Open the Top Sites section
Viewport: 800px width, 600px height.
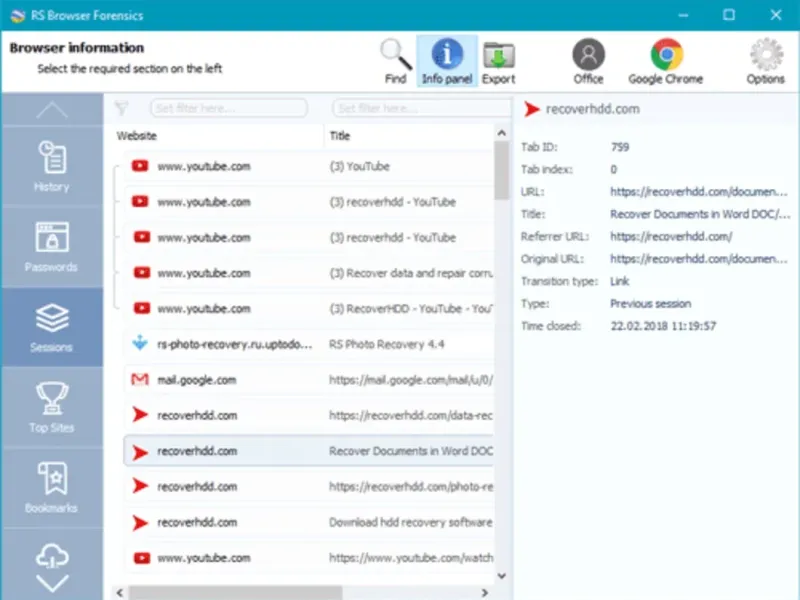pos(52,407)
